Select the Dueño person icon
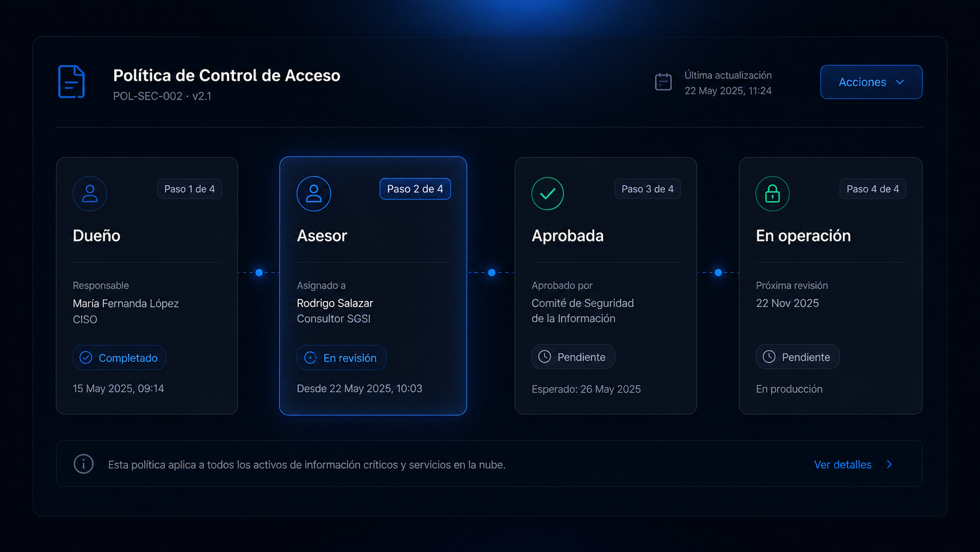 point(90,194)
